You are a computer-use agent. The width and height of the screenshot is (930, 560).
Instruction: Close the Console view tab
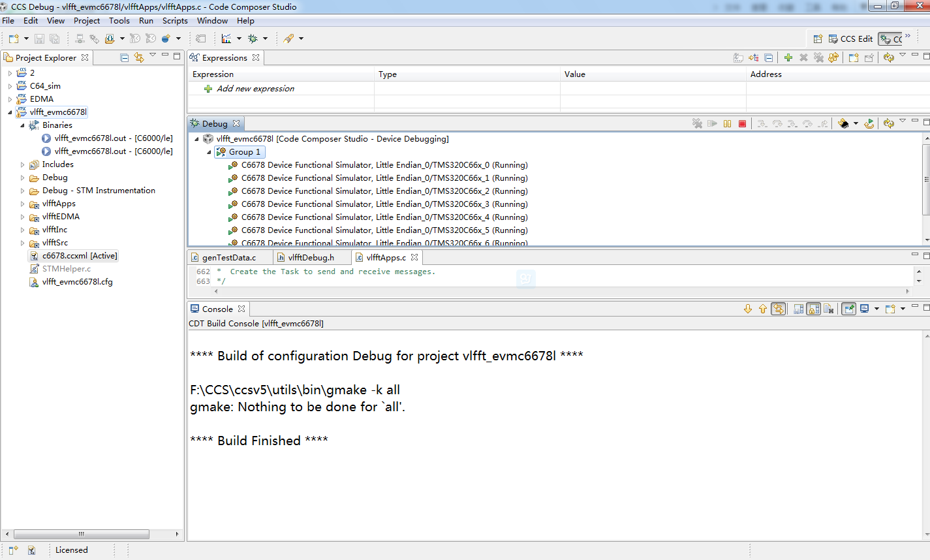pos(241,309)
